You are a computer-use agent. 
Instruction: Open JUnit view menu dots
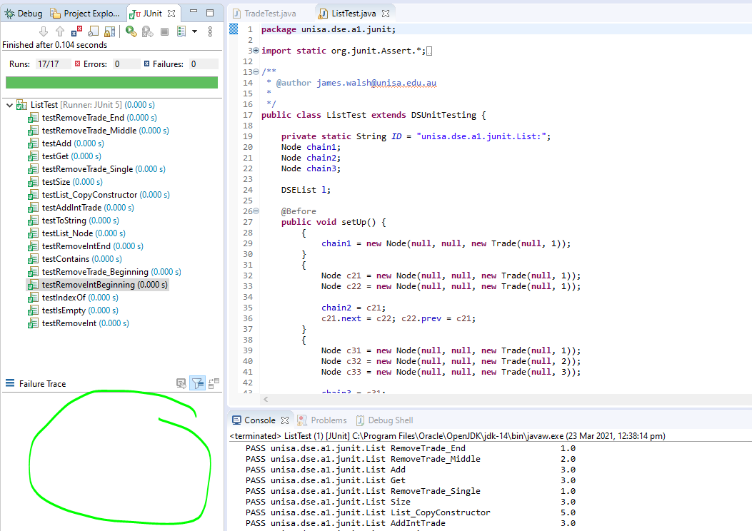(x=210, y=32)
